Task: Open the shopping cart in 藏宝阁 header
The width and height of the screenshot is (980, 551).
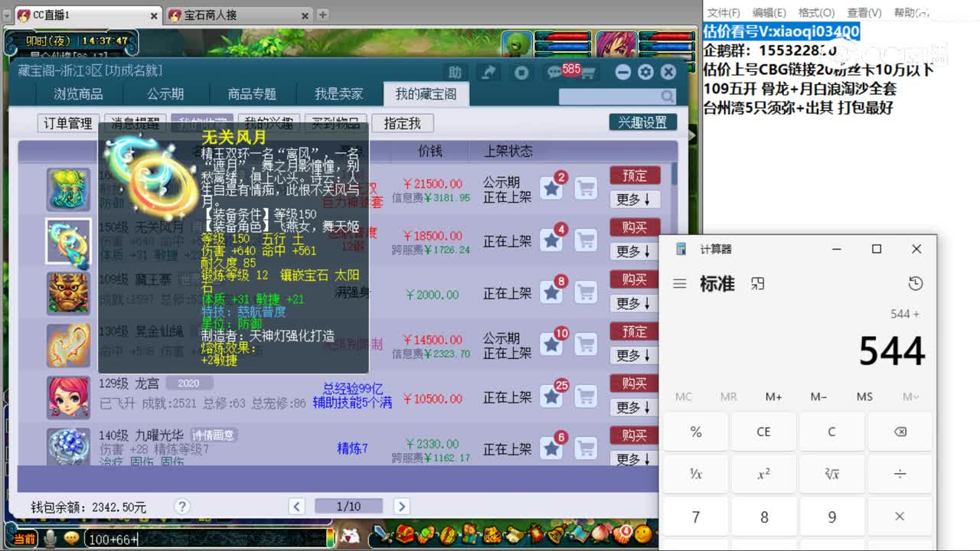Action: 588,73
